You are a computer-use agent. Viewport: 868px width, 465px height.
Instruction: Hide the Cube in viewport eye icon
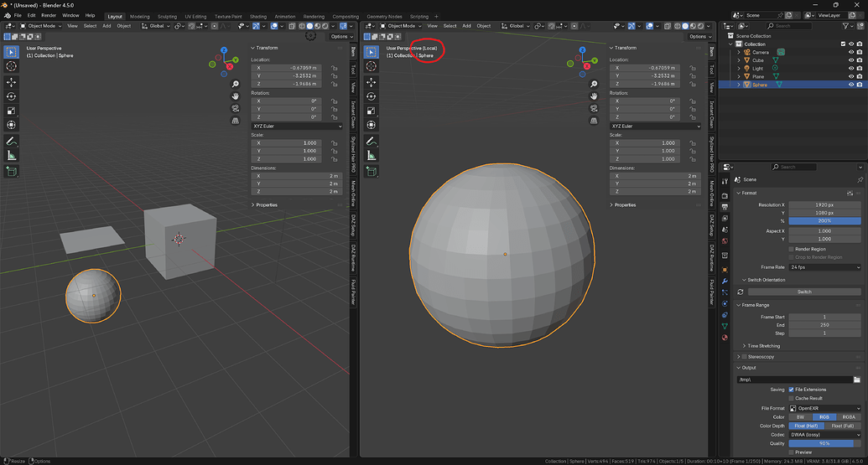point(851,60)
